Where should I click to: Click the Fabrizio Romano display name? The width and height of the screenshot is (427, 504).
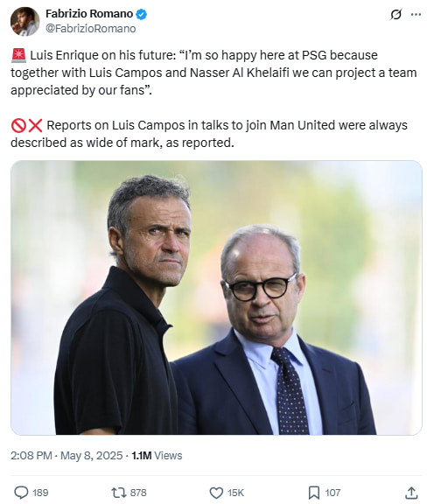(x=89, y=14)
